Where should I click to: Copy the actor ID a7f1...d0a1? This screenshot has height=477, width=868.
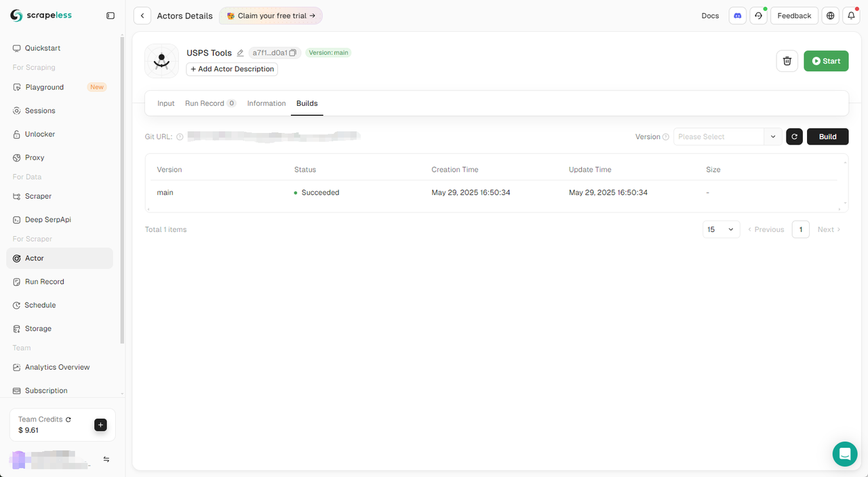(x=293, y=53)
